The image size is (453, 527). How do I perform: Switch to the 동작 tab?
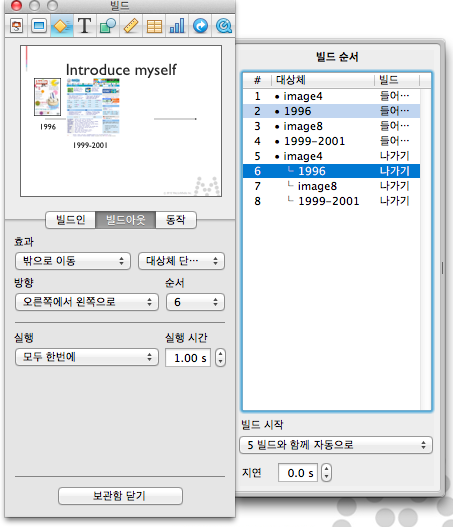[x=176, y=220]
